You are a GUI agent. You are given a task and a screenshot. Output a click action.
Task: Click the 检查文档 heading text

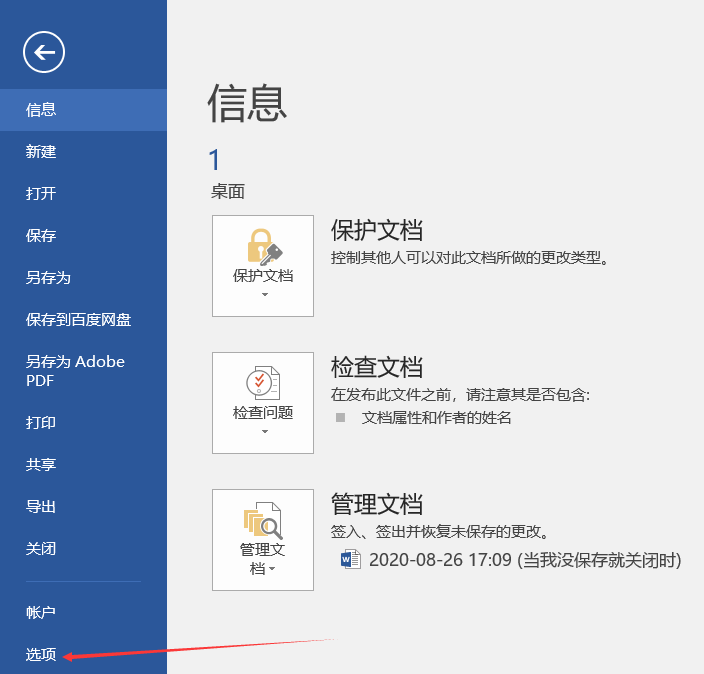[377, 367]
